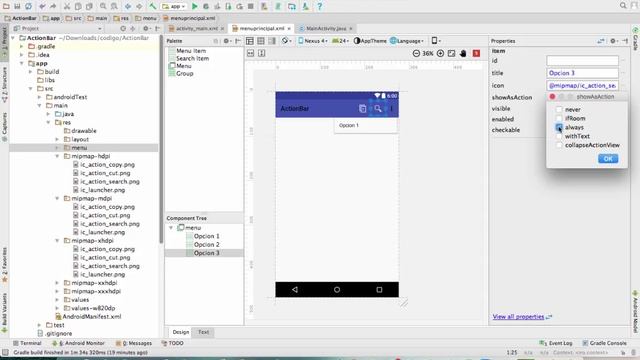Show the design-only view icon
Screen dimensions: 640x360
[x=250, y=41]
